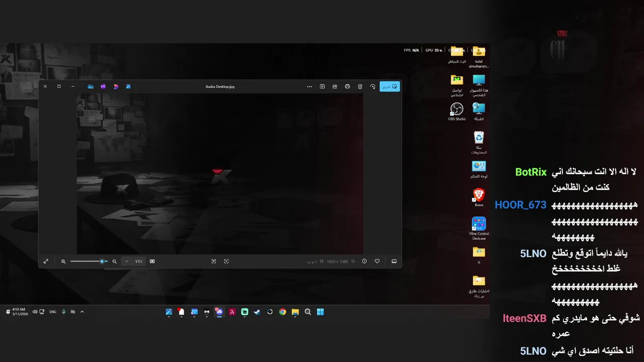Print the photo using the printer icon

click(x=348, y=86)
